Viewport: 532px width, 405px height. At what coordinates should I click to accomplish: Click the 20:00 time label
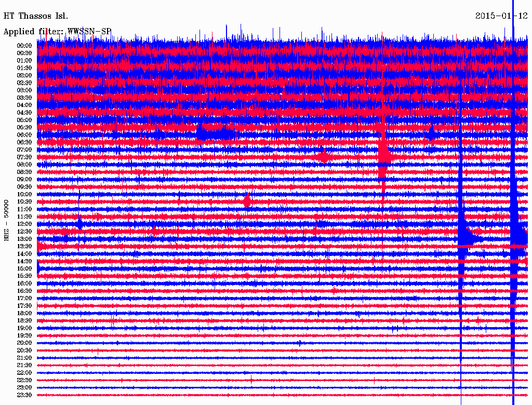24,343
